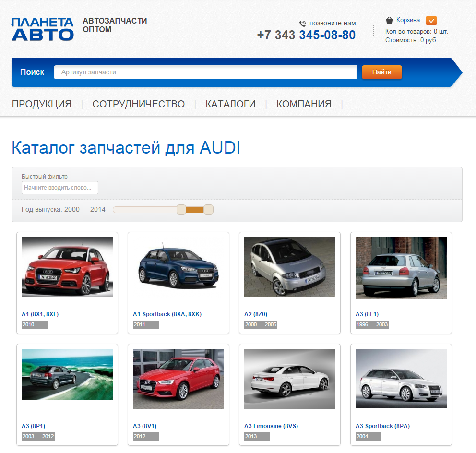This screenshot has width=476, height=453.
Task: Focus the Быстрый фильтр input field
Action: 60,188
